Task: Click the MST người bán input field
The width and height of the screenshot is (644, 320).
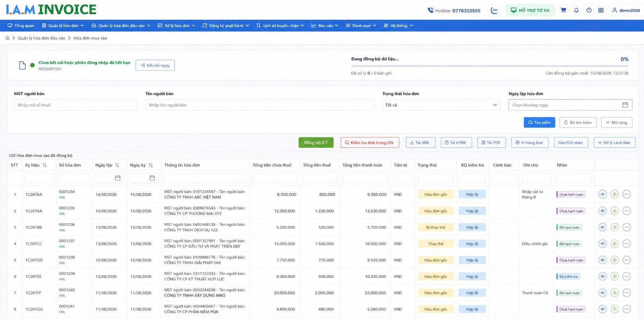Action: [x=75, y=105]
